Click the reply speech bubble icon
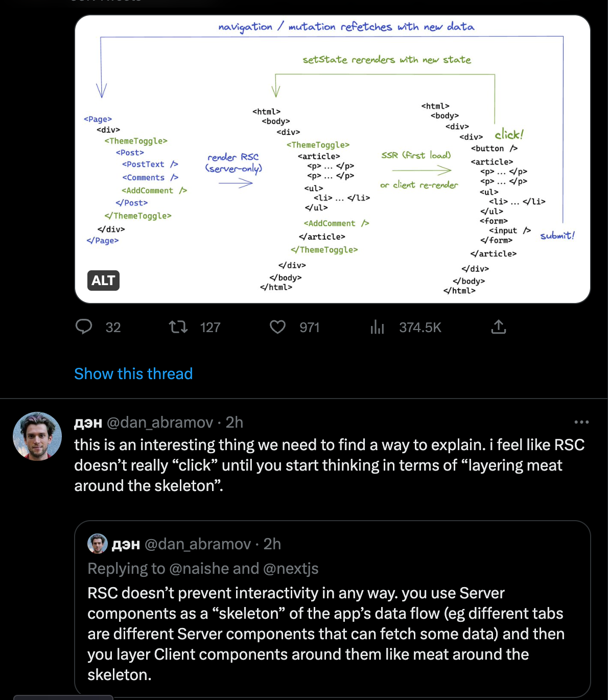Image resolution: width=608 pixels, height=700 pixels. point(84,326)
